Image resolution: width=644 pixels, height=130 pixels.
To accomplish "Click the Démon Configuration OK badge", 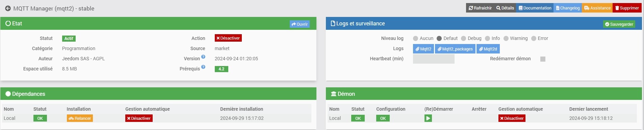I will [383, 118].
